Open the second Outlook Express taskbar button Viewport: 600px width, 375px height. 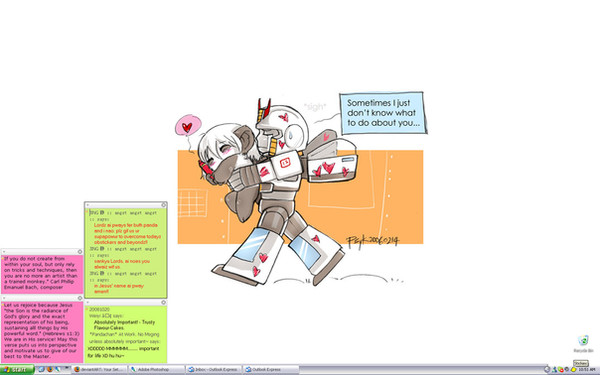(271, 370)
